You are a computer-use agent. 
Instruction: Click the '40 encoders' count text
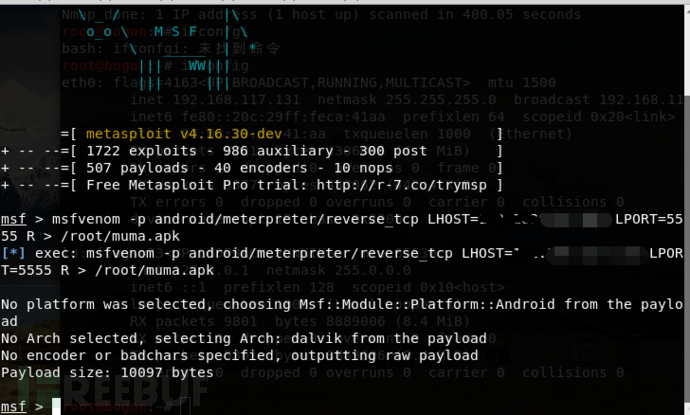coord(261,168)
